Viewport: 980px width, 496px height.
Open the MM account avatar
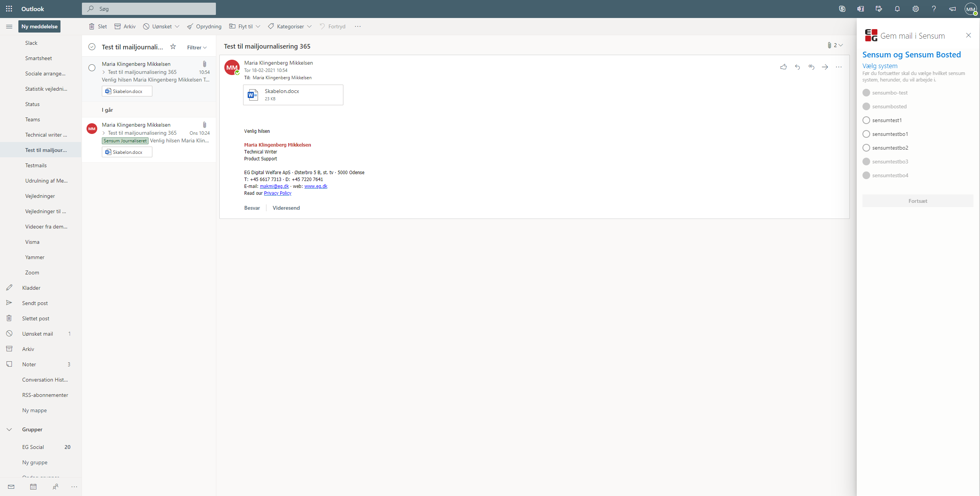[x=971, y=9]
